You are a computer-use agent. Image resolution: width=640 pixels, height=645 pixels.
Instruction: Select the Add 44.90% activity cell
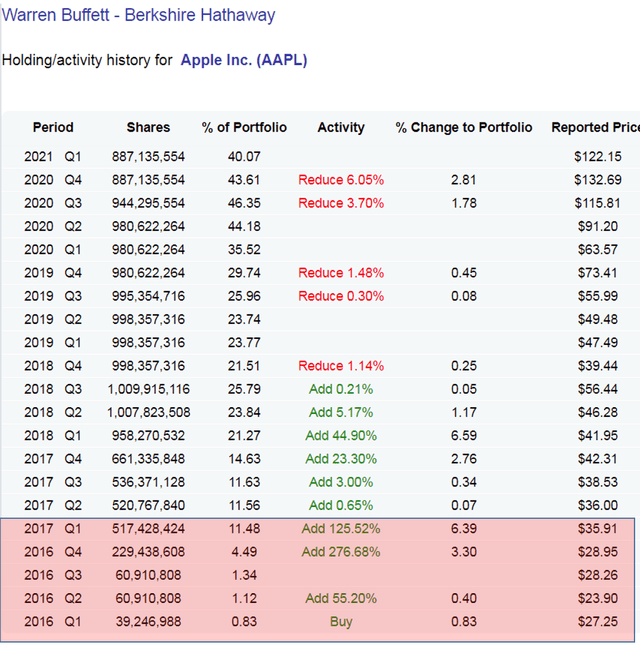click(341, 436)
